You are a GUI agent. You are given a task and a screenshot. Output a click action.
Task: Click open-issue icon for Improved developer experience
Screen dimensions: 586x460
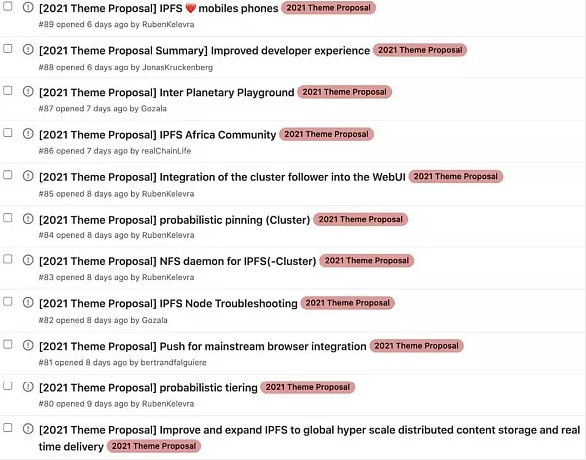28,49
